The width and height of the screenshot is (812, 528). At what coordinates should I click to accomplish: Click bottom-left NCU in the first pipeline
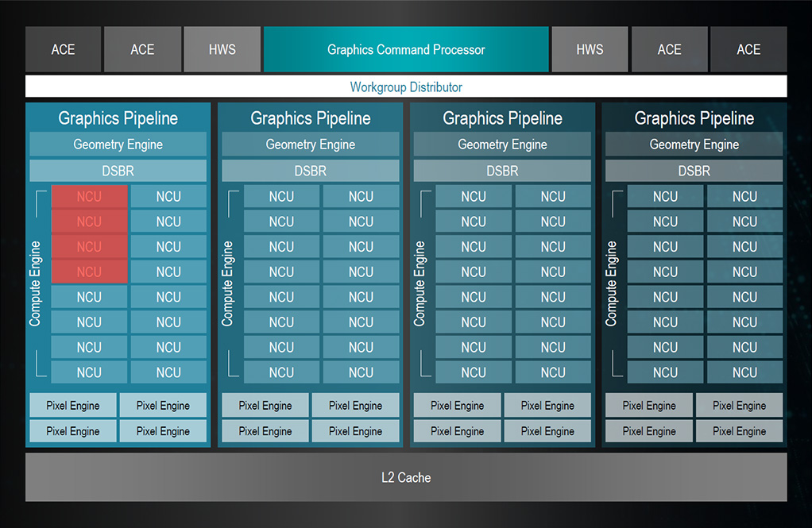89,372
